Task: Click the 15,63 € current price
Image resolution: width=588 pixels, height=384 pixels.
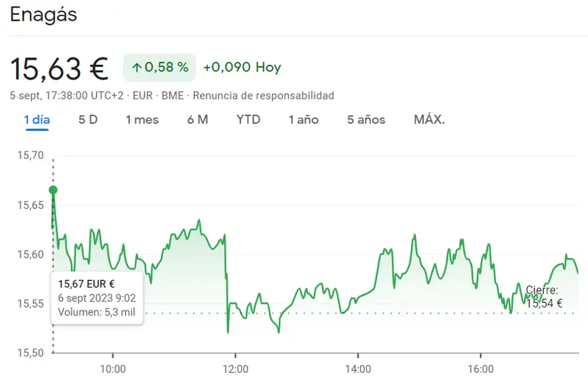Action: (59, 68)
